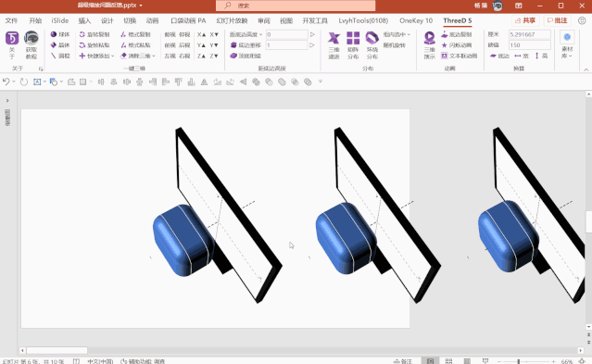592x364 pixels.
Task: Click zoom out minus button
Action: click(498, 361)
